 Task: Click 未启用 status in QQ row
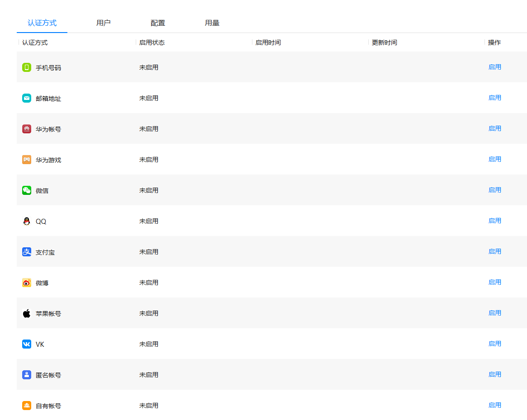(148, 221)
